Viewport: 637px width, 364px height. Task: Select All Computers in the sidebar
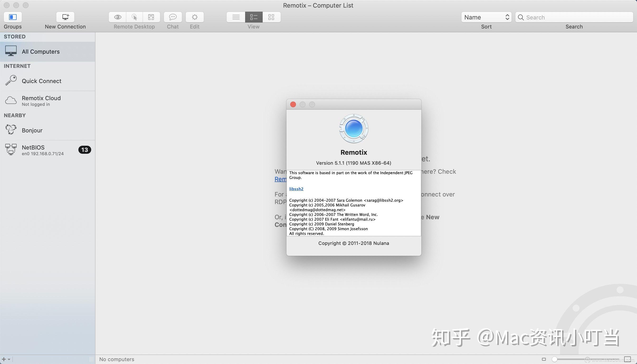coord(41,51)
